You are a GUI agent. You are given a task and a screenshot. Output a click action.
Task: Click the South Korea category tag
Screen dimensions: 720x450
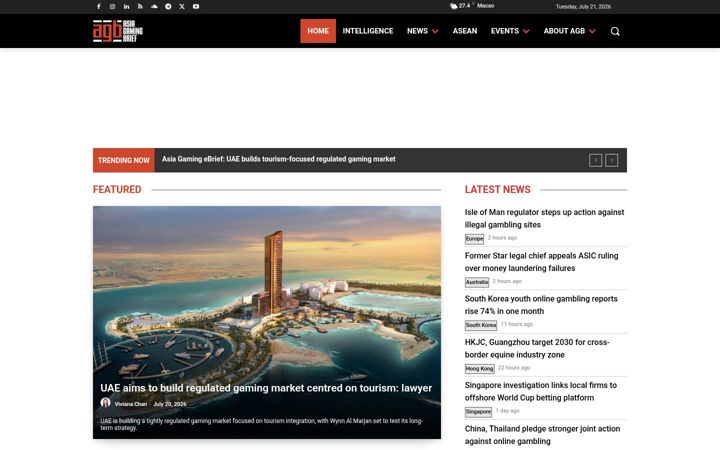(481, 325)
